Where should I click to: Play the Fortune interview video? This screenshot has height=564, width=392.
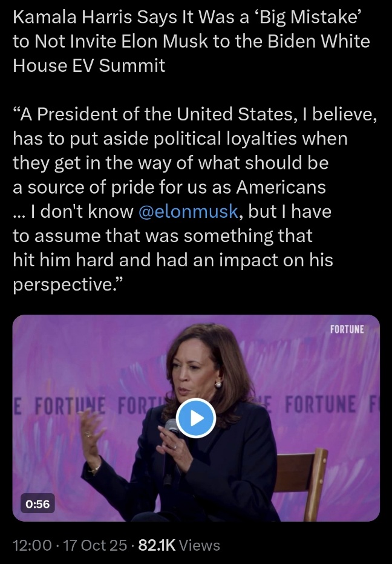[x=196, y=418]
